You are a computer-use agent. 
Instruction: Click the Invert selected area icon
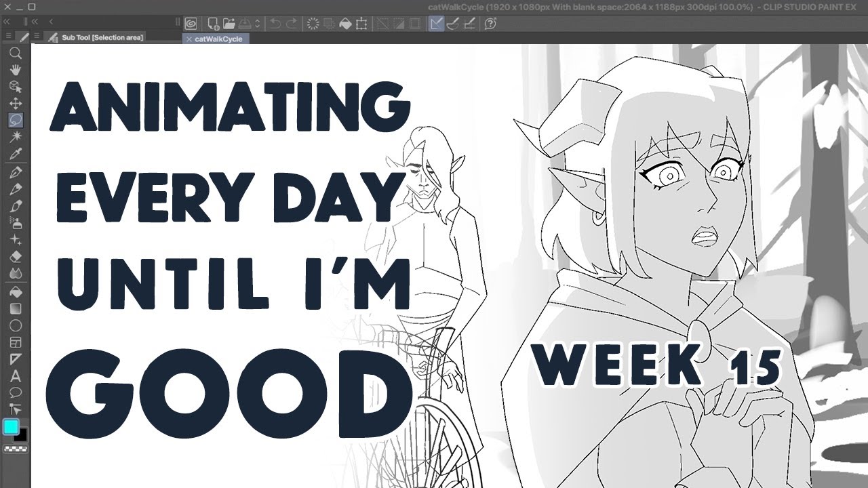(x=399, y=24)
